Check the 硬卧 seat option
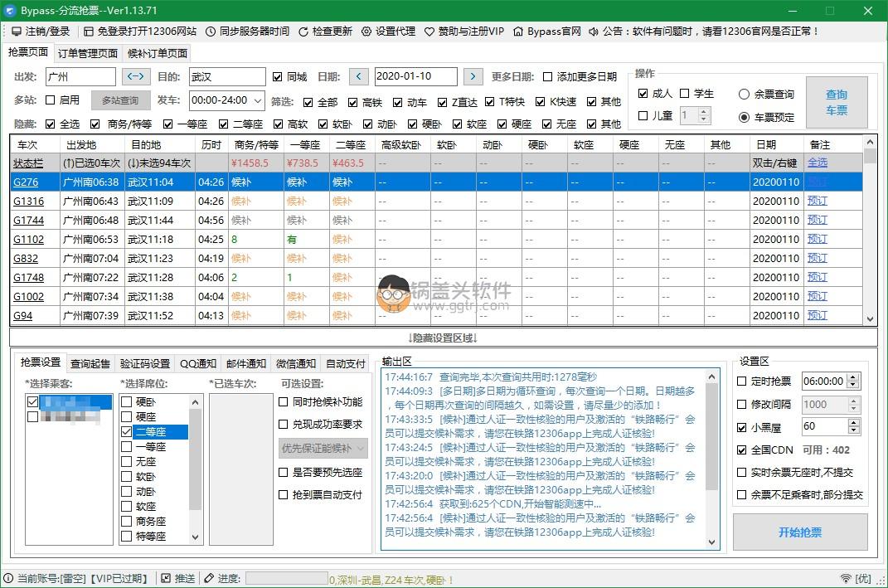Image resolution: width=888 pixels, height=588 pixels. coord(126,401)
